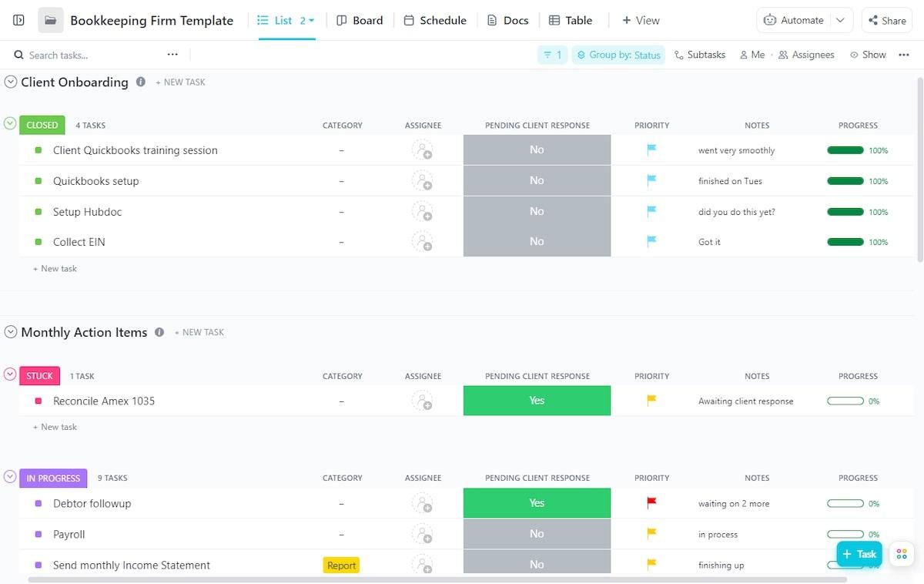Toggle the Pending Client Response No cell for Payroll
Image resolution: width=924 pixels, height=584 pixels.
[x=537, y=534]
